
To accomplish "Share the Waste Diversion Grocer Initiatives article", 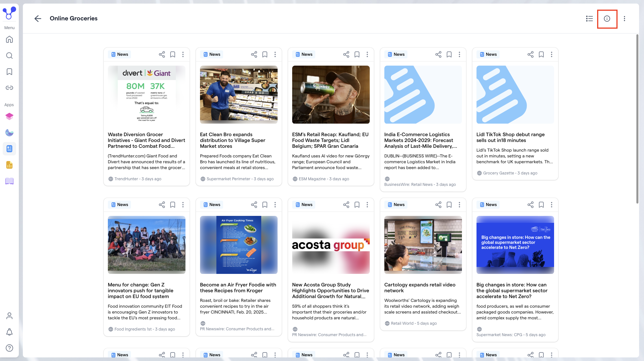I will 162,54.
